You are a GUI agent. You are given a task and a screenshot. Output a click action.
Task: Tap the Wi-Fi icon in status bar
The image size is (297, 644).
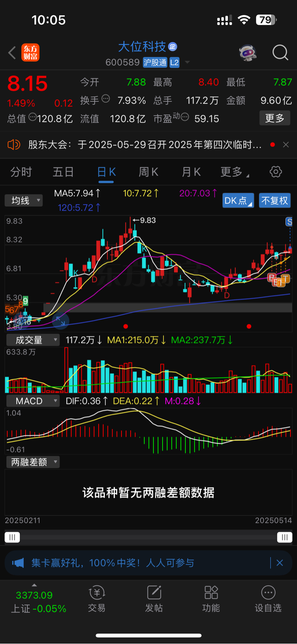(x=244, y=20)
